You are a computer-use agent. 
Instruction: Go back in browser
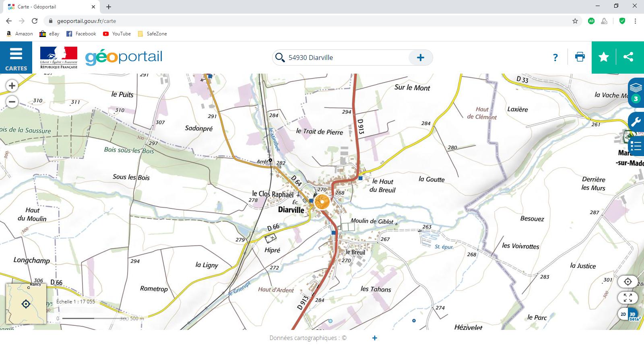pyautogui.click(x=9, y=21)
